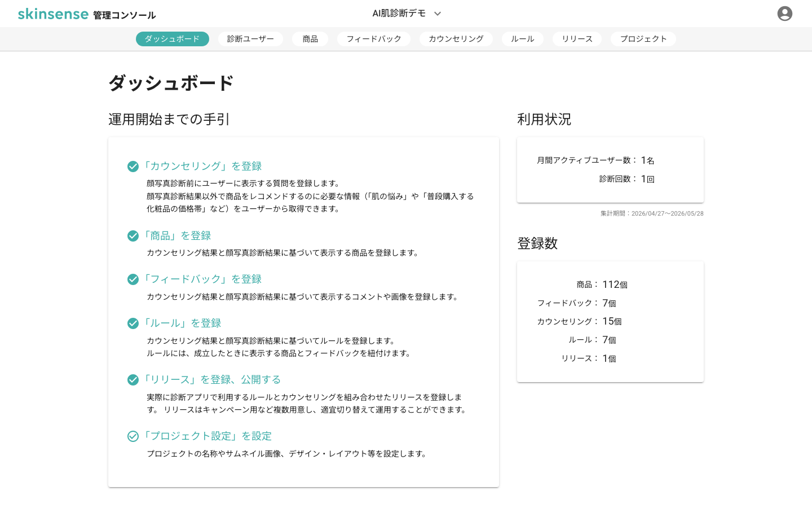Click the check icon beside リリースを登録、公開する
Screen dimensions: 812x508
(133, 380)
